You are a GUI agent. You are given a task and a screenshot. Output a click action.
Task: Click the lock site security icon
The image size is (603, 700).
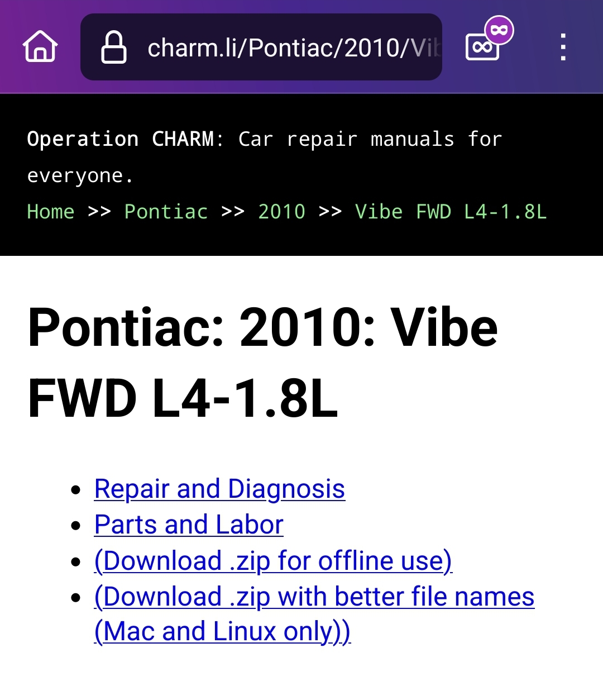tap(113, 47)
